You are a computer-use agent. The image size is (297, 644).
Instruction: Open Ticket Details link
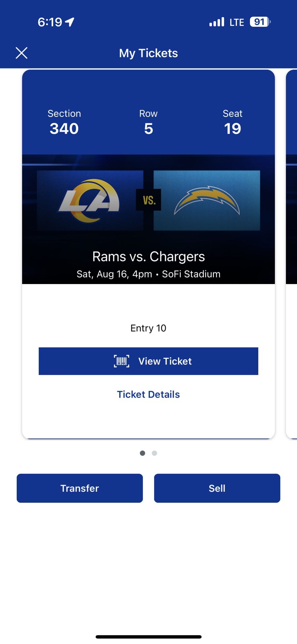tap(148, 394)
